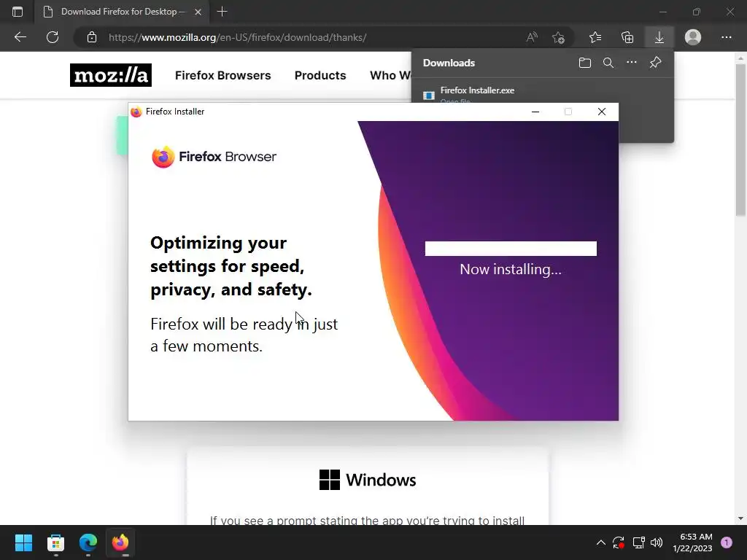The image size is (747, 560).
Task: Open Firefox Browsers nav menu
Action: point(223,75)
